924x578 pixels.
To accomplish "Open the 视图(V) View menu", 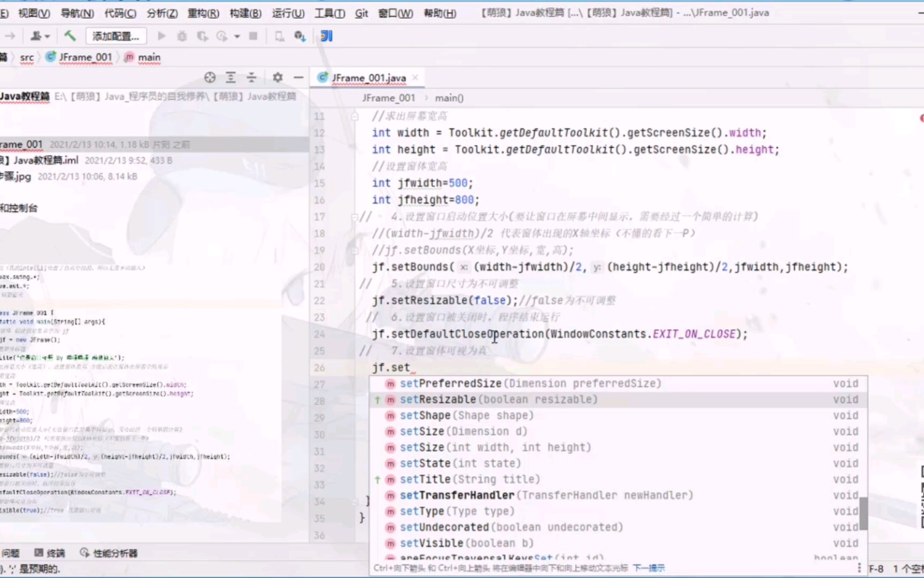I will 34,13.
